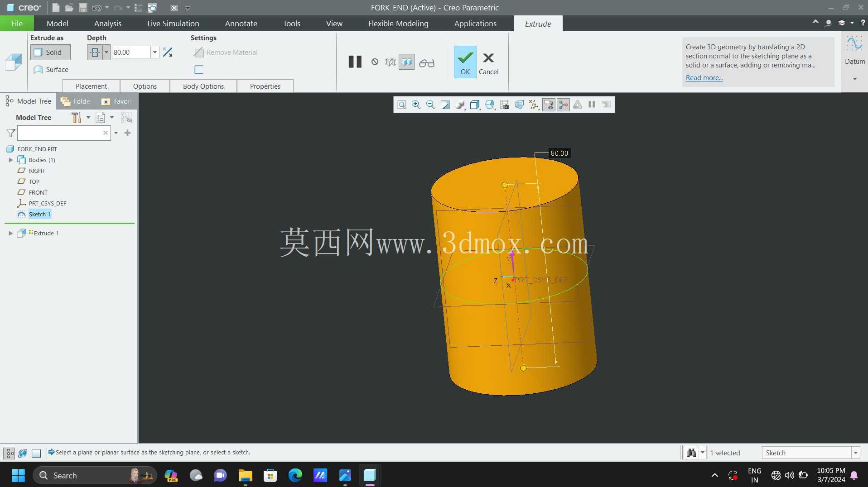Image resolution: width=868 pixels, height=487 pixels.
Task: Click the depth value field showing 80.00
Action: (x=131, y=53)
